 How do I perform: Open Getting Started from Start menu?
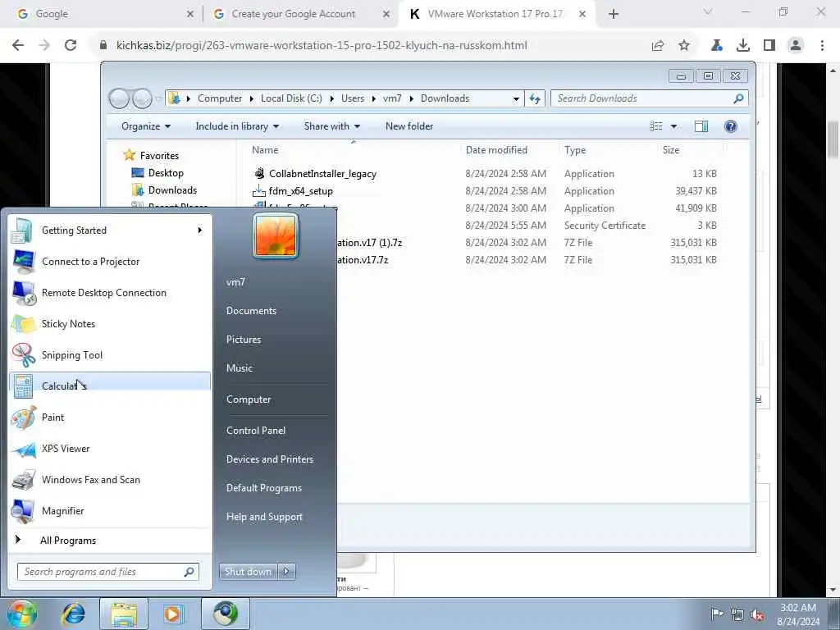(110, 231)
